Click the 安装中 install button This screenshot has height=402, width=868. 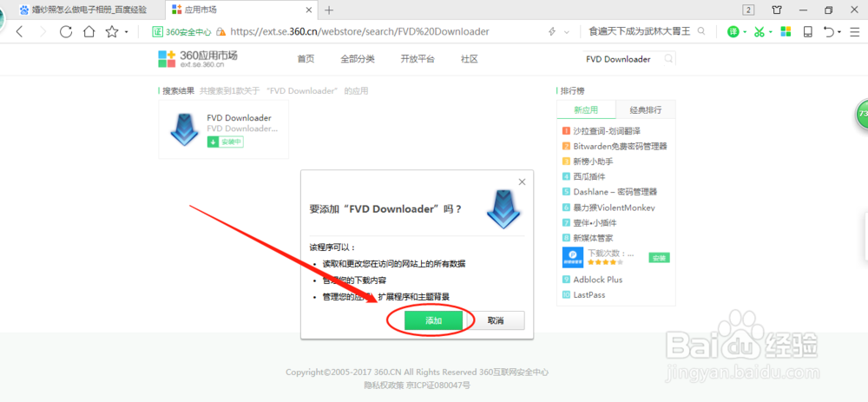click(226, 142)
